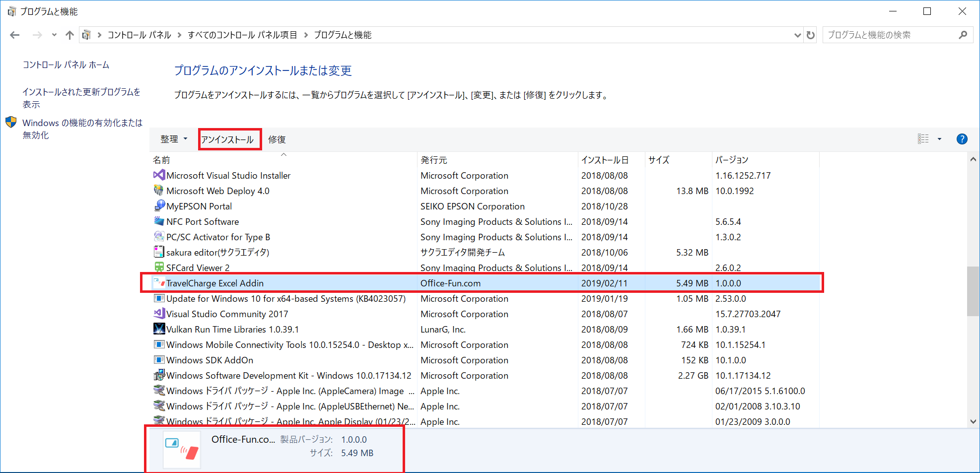Click MyEPSON Portal icon

pyautogui.click(x=159, y=205)
